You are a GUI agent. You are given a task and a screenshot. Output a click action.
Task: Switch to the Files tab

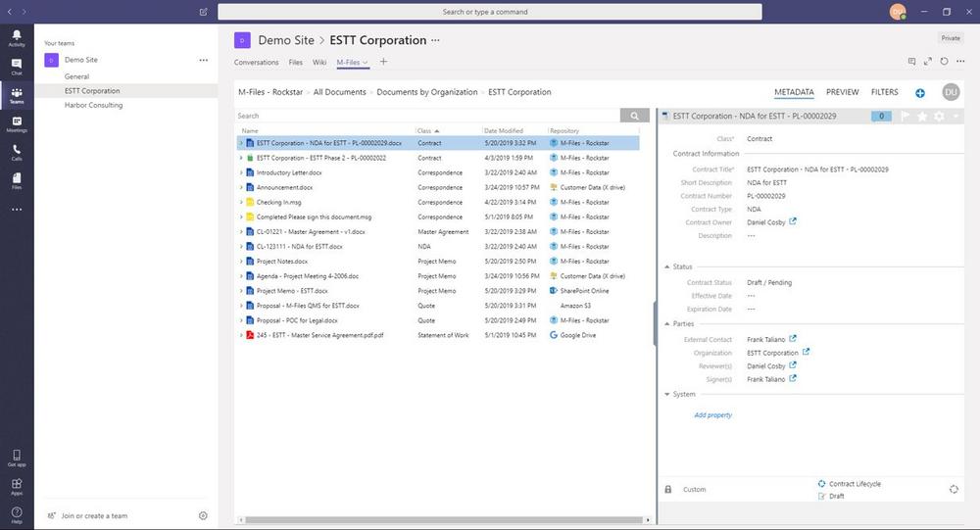point(296,63)
